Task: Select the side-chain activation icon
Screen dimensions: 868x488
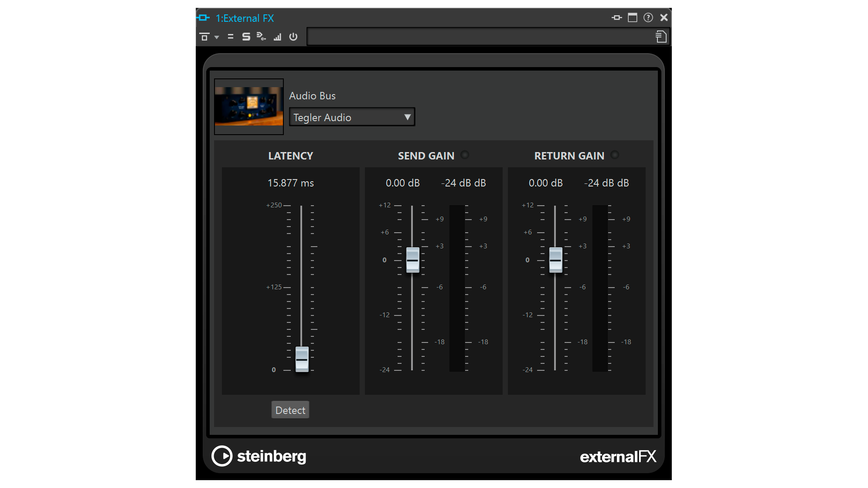Action: 245,37
